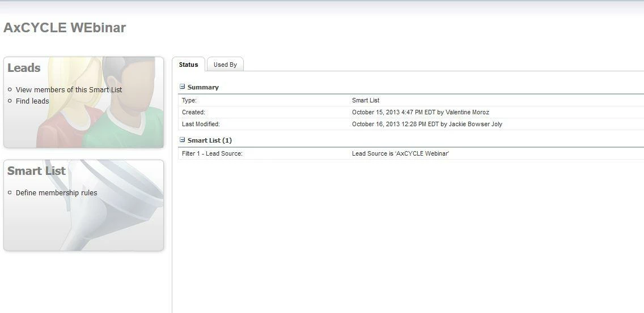
Task: Select the Last Modified: row label
Action: 201,124
